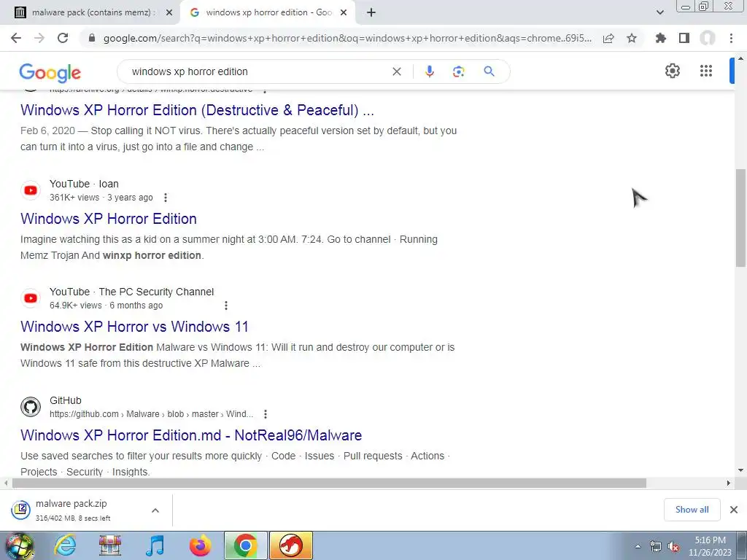747x560 pixels.
Task: Launch Internet Explorer from taskbar
Action: click(x=65, y=545)
